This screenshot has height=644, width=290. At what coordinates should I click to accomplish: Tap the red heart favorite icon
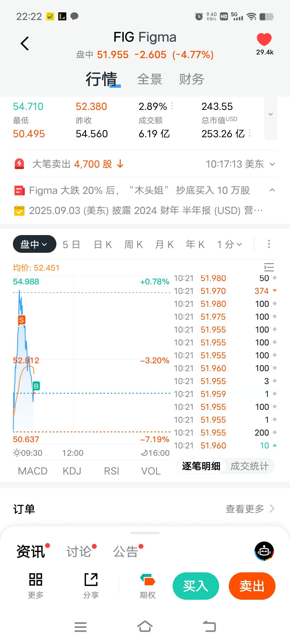[x=264, y=40]
